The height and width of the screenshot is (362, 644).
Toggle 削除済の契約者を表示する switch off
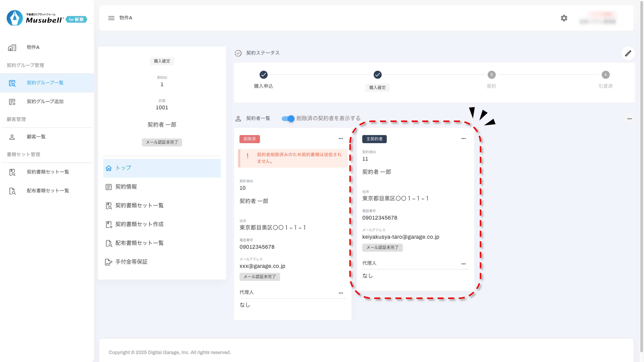point(288,118)
